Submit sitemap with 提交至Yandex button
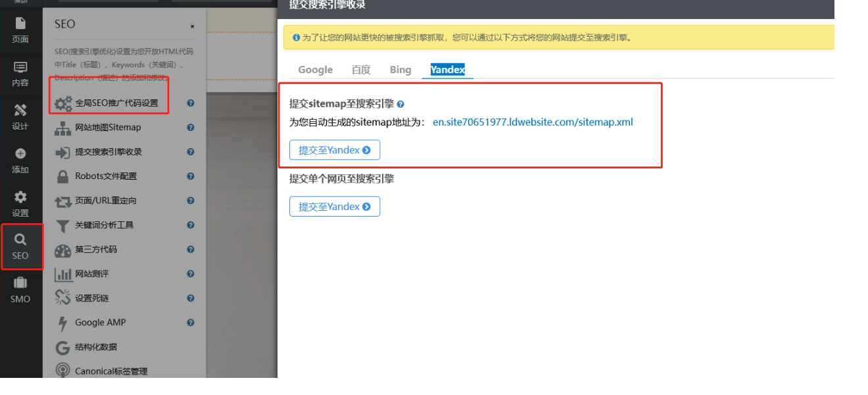 [x=334, y=150]
